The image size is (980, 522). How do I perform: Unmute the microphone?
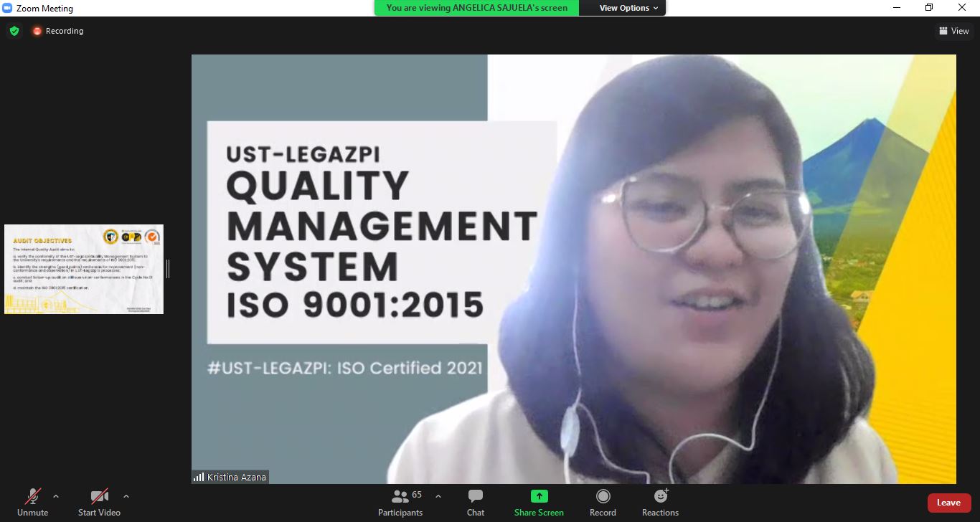32,502
